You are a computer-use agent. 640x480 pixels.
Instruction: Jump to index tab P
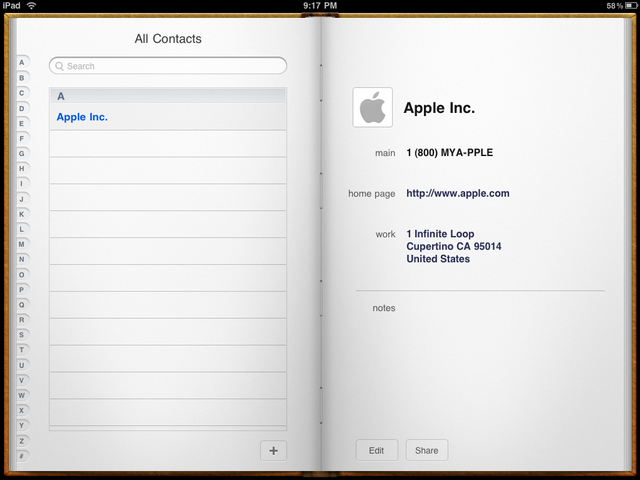[22, 290]
